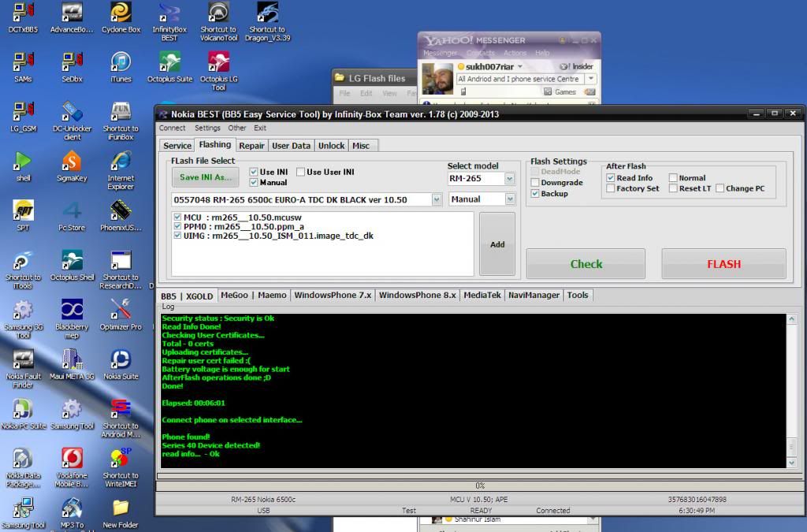This screenshot has width=807, height=532.
Task: Launch the Nokia Fault Finder icon
Action: pos(23,368)
